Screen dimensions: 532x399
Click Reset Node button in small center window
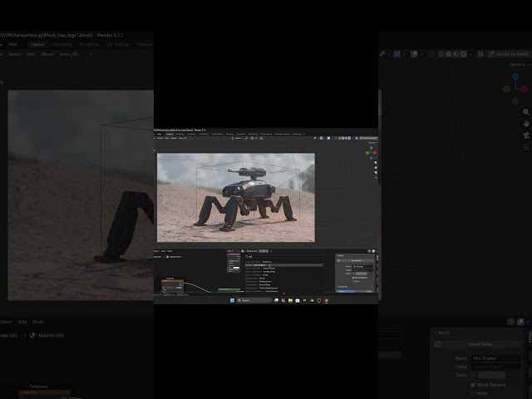pyautogui.click(x=357, y=260)
